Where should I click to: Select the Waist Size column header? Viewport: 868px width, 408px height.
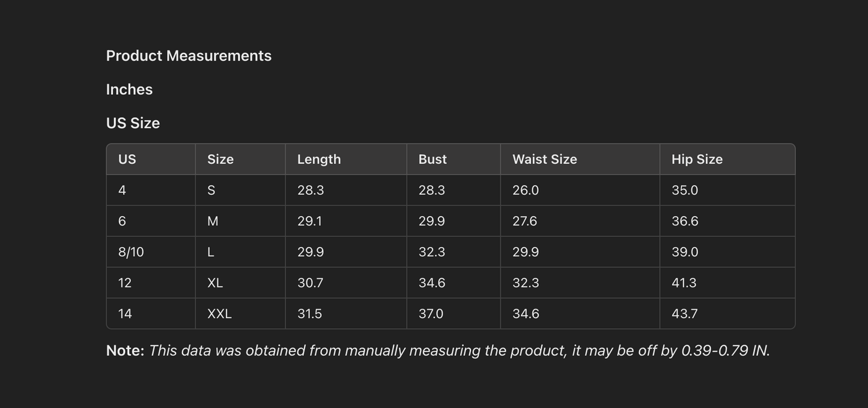544,160
